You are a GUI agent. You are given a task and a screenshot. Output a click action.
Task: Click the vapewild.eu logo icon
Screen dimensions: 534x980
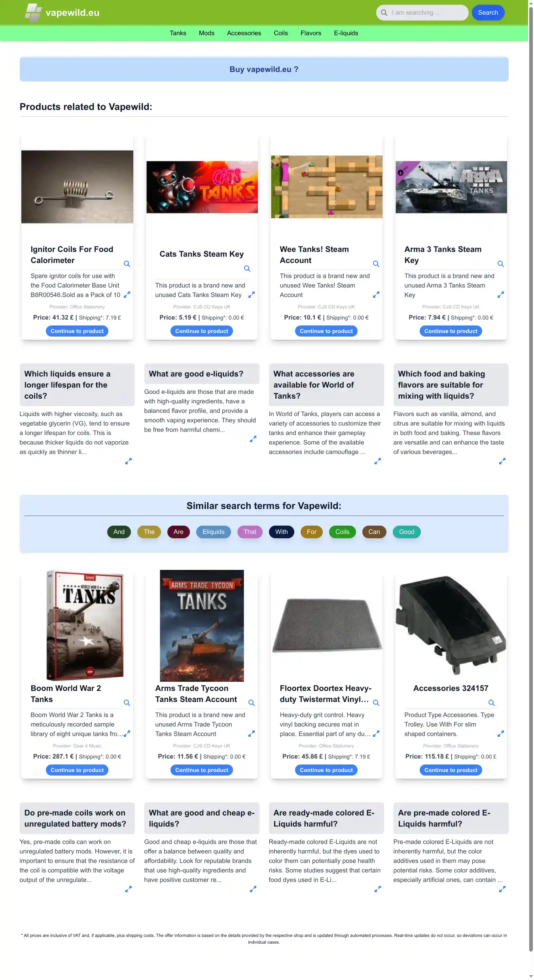(33, 12)
